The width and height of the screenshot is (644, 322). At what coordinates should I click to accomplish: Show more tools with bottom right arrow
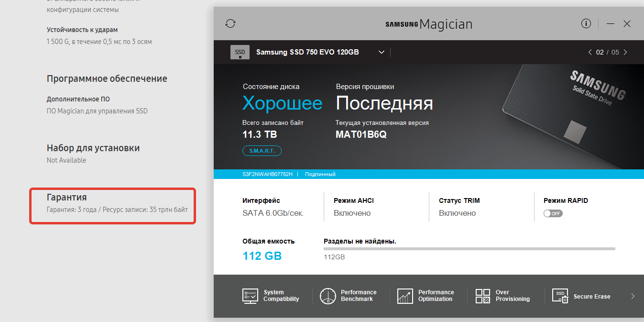coord(633,296)
